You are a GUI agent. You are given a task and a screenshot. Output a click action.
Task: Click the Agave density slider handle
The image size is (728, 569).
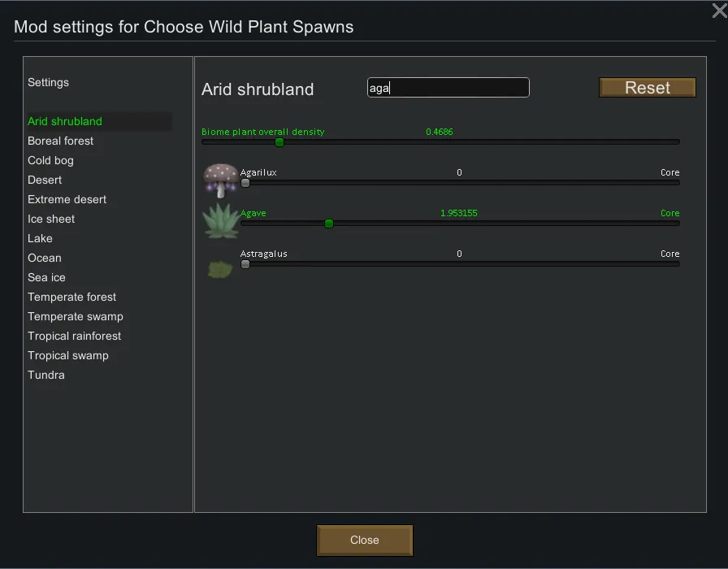(x=329, y=224)
